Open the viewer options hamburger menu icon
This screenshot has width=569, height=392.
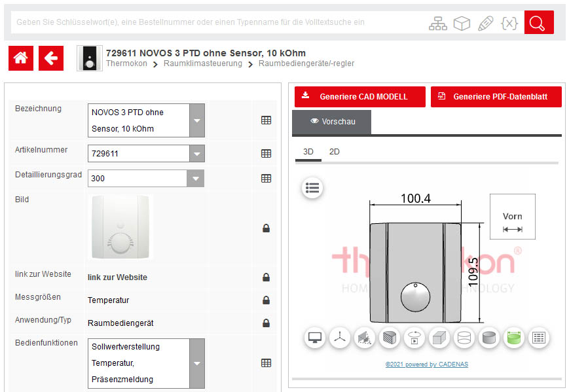pyautogui.click(x=312, y=188)
